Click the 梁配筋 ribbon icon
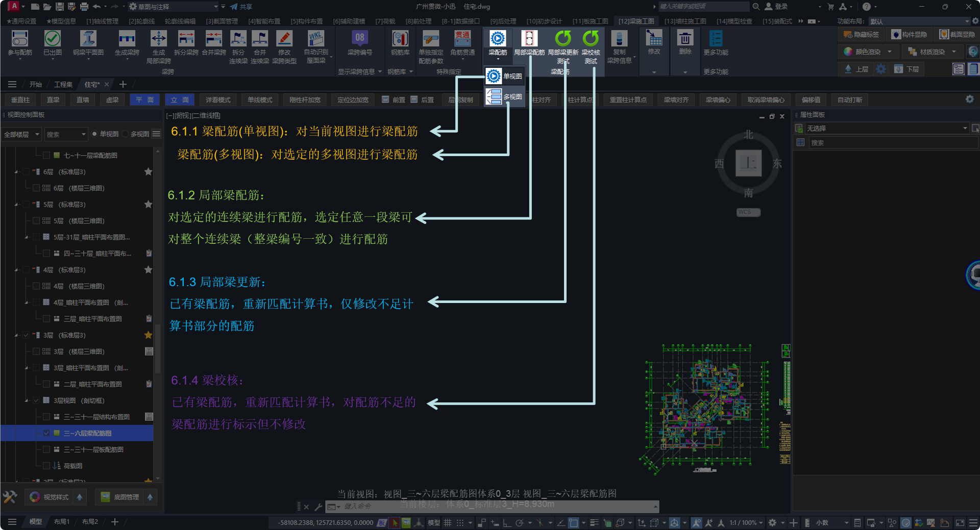 (x=497, y=39)
